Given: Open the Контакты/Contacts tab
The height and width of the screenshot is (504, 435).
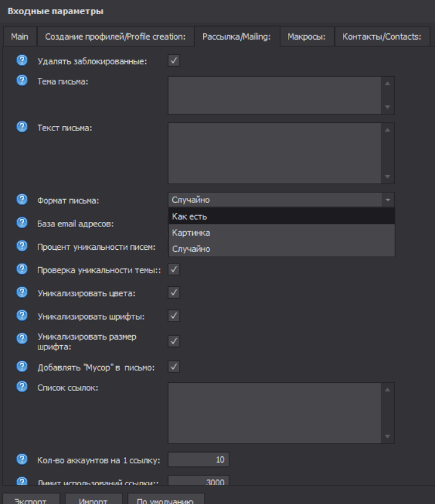Looking at the screenshot, I should coord(382,37).
